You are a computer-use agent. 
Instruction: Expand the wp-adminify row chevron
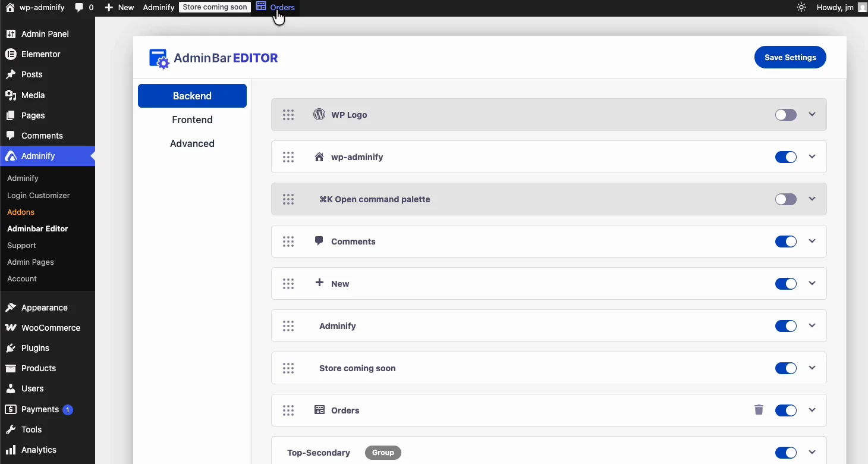[813, 156]
